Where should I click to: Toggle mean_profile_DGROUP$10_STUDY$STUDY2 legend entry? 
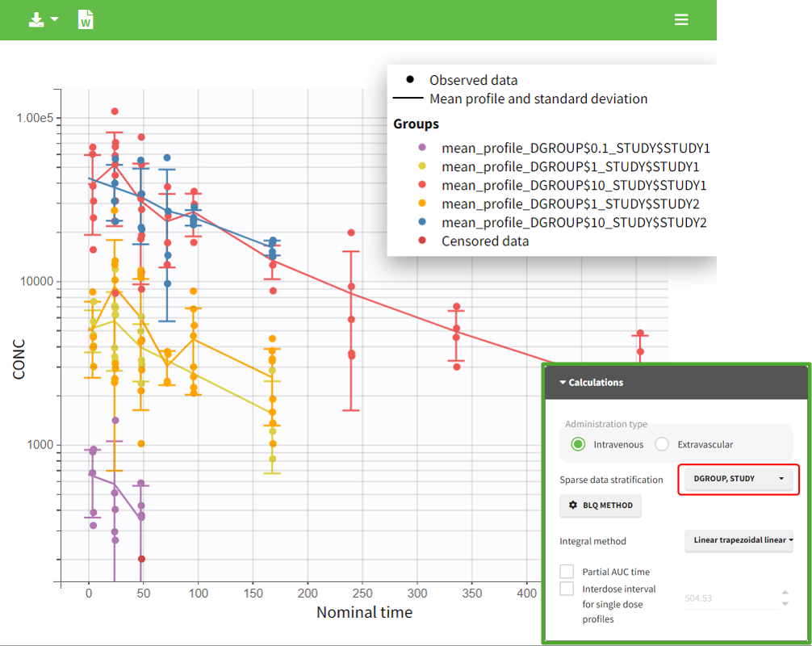574,222
